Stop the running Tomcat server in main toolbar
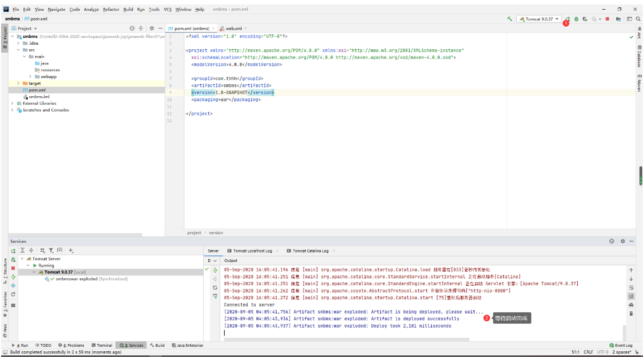This screenshot has height=357, width=644. tap(607, 19)
